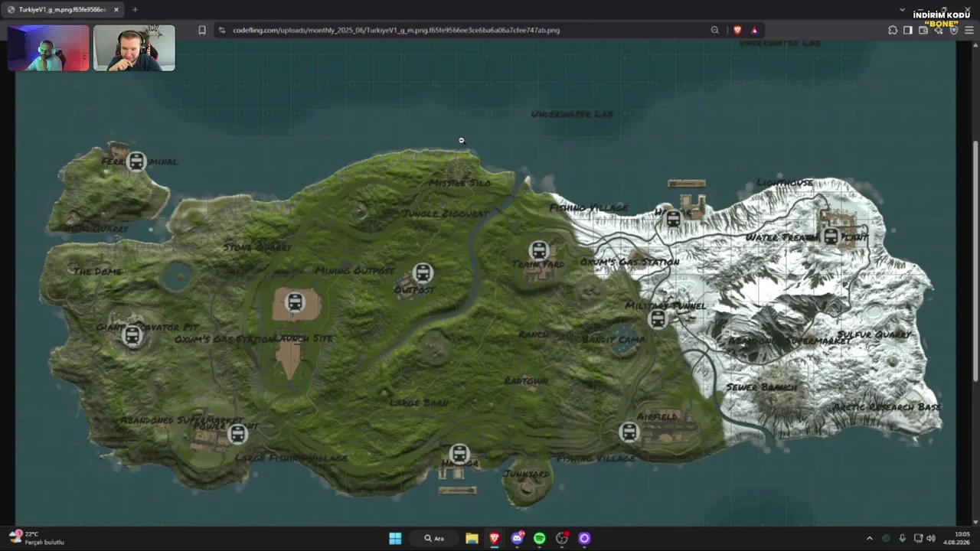Click the Missile Silo map label
This screenshot has width=980, height=551.
pyautogui.click(x=459, y=183)
